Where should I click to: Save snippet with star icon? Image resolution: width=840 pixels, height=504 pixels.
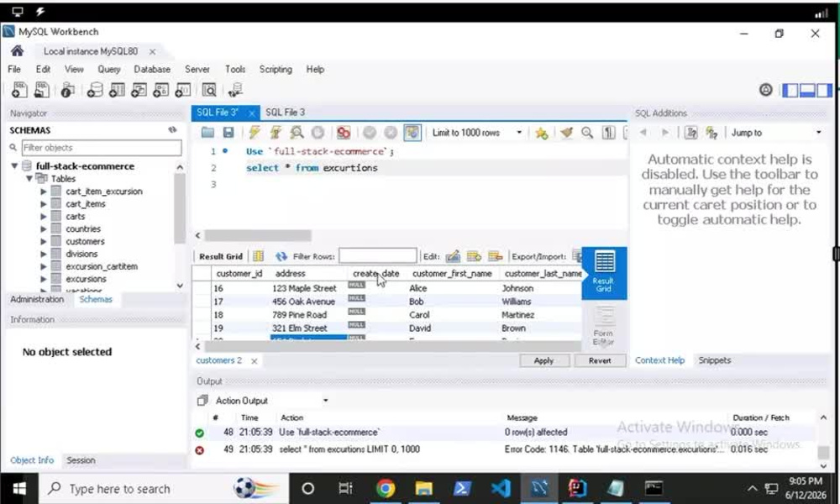click(x=542, y=133)
